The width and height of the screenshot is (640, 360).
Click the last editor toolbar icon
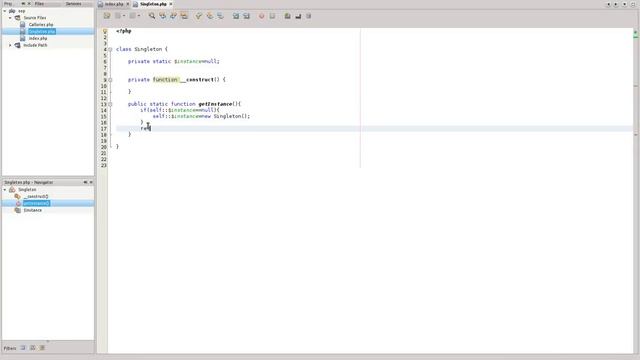coord(309,16)
